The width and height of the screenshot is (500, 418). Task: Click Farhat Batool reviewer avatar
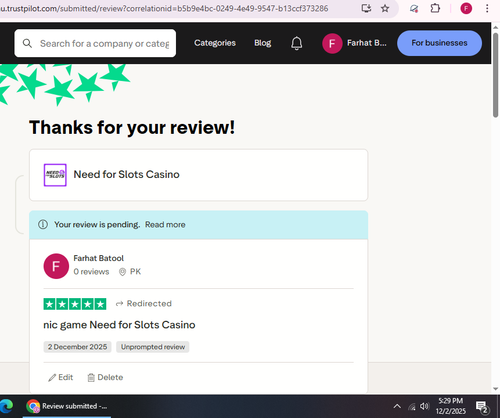click(56, 266)
